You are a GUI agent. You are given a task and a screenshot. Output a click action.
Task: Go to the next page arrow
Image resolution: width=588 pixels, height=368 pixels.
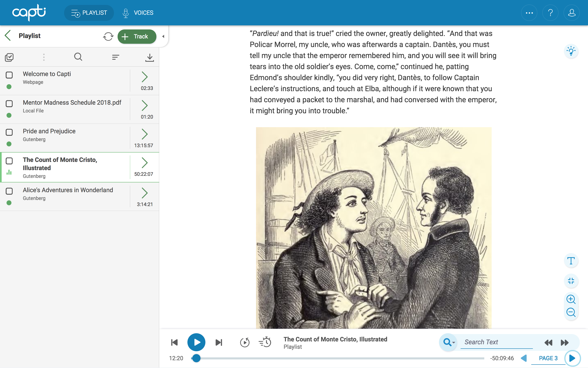click(572, 358)
